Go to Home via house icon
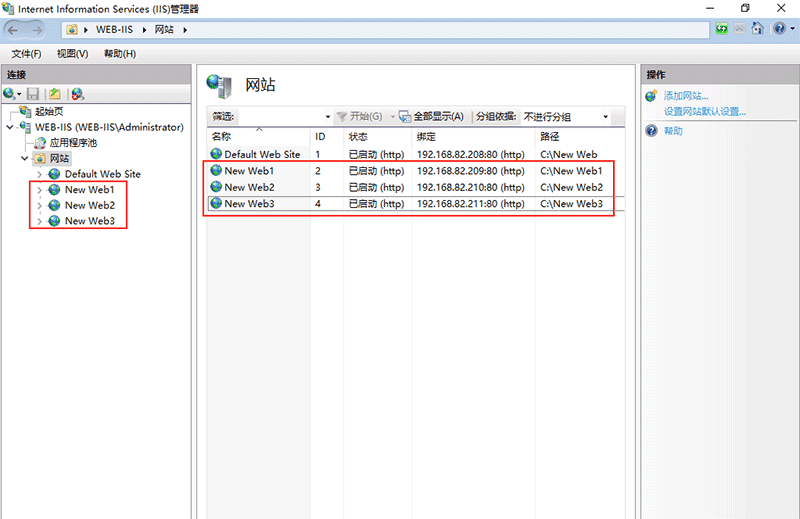Image resolution: width=800 pixels, height=519 pixels. (x=758, y=29)
